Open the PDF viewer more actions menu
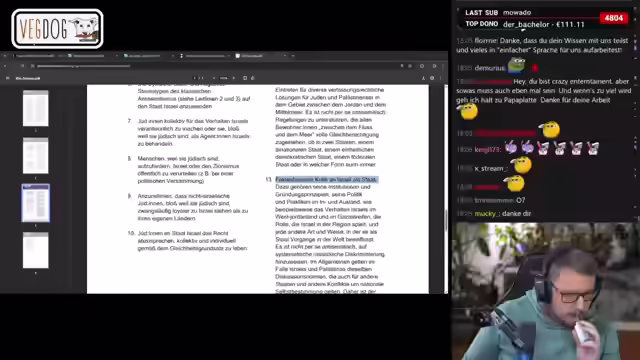This screenshot has width=640, height=360. 440,78
